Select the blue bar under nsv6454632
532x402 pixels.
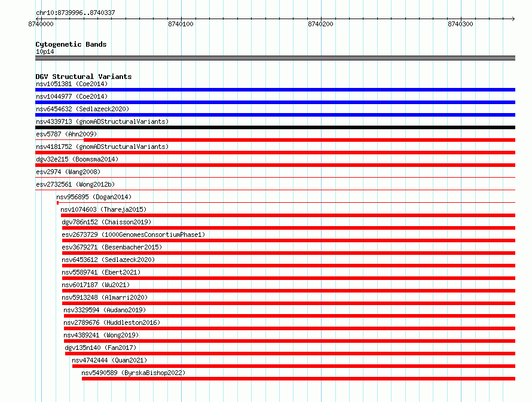click(275, 115)
